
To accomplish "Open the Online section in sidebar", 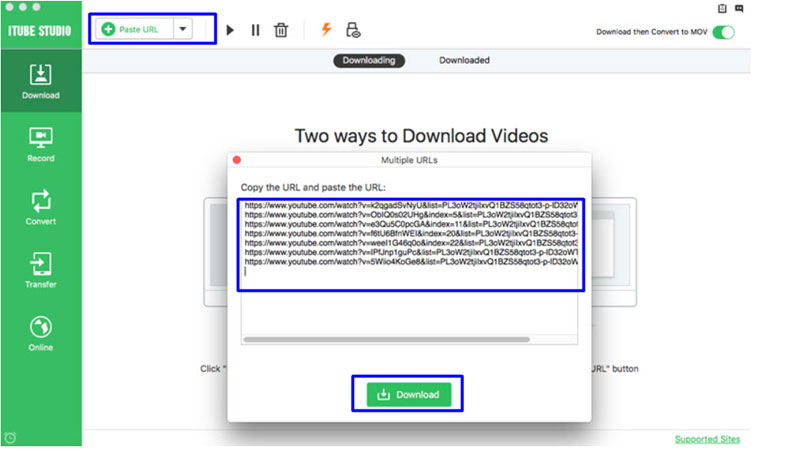I will 41,334.
